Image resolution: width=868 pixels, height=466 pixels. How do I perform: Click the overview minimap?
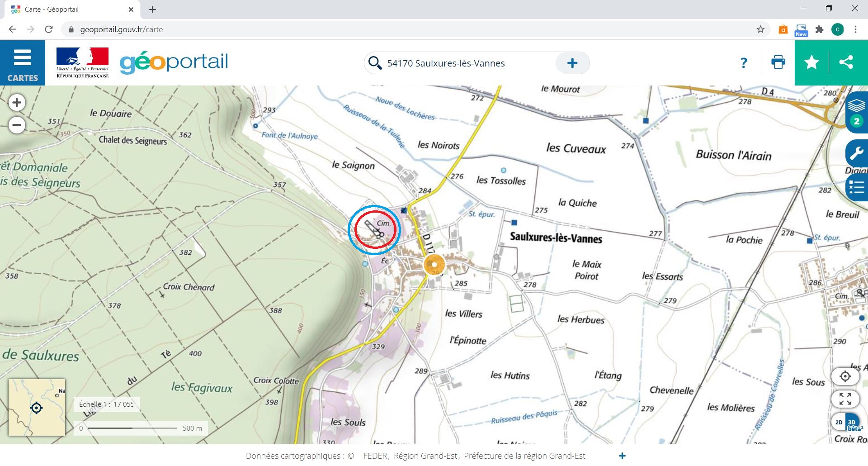point(37,407)
